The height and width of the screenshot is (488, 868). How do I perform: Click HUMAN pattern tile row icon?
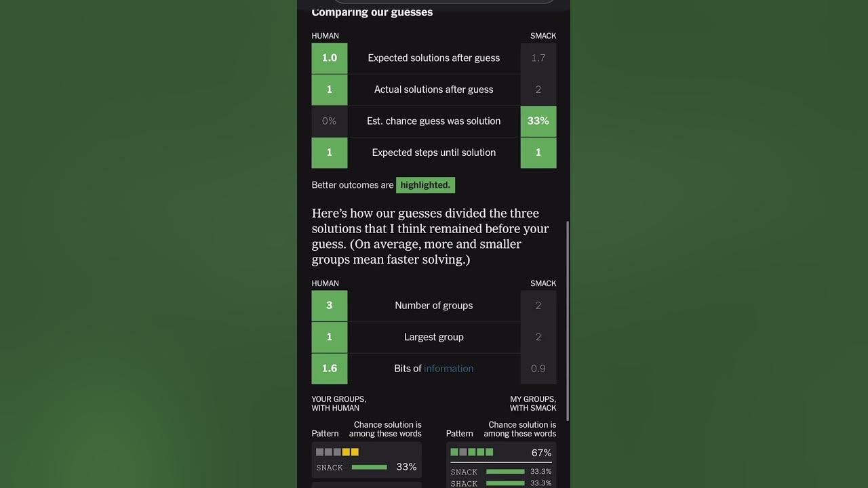pyautogui.click(x=337, y=452)
